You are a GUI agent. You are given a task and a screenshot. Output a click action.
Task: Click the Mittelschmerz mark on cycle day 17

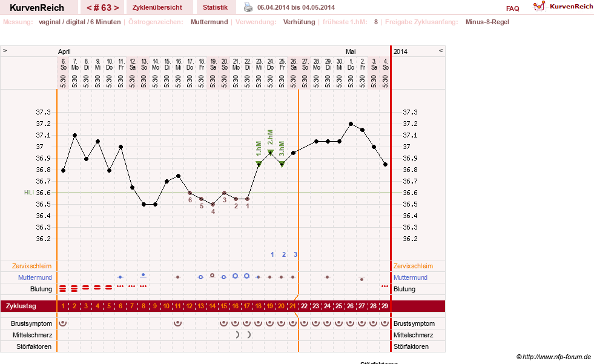click(249, 334)
